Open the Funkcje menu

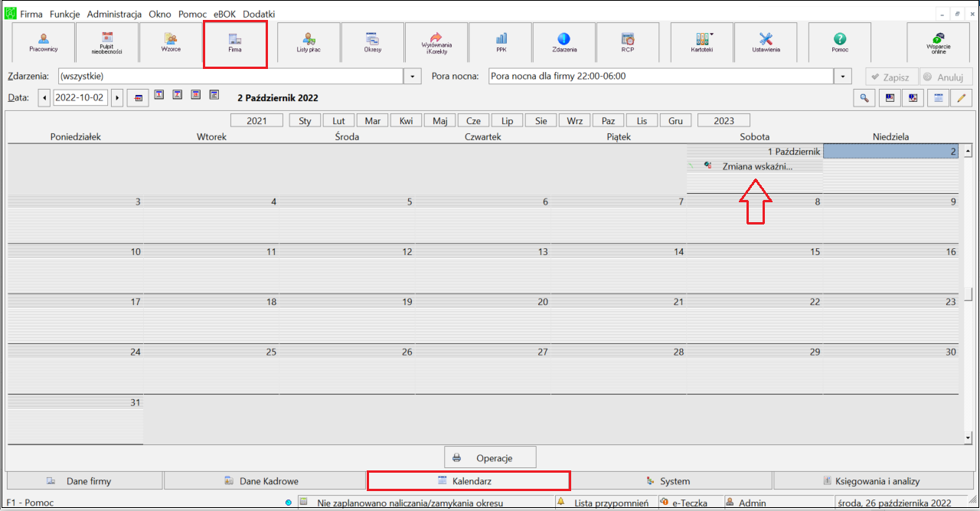(65, 14)
